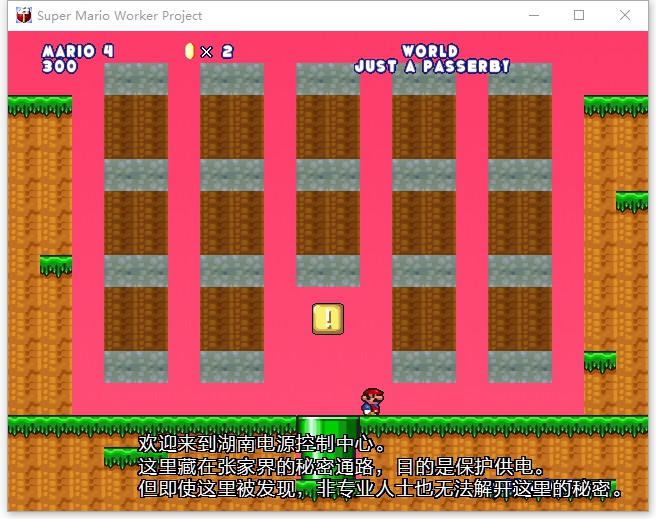Viewport: 656px width, 519px height.
Task: Click the yellow exclamation mark block
Action: 328,319
